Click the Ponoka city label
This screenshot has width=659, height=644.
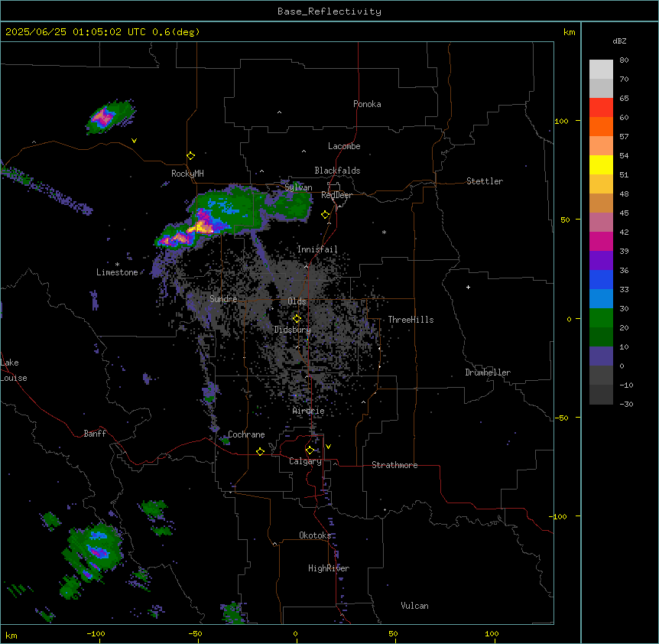(x=367, y=104)
